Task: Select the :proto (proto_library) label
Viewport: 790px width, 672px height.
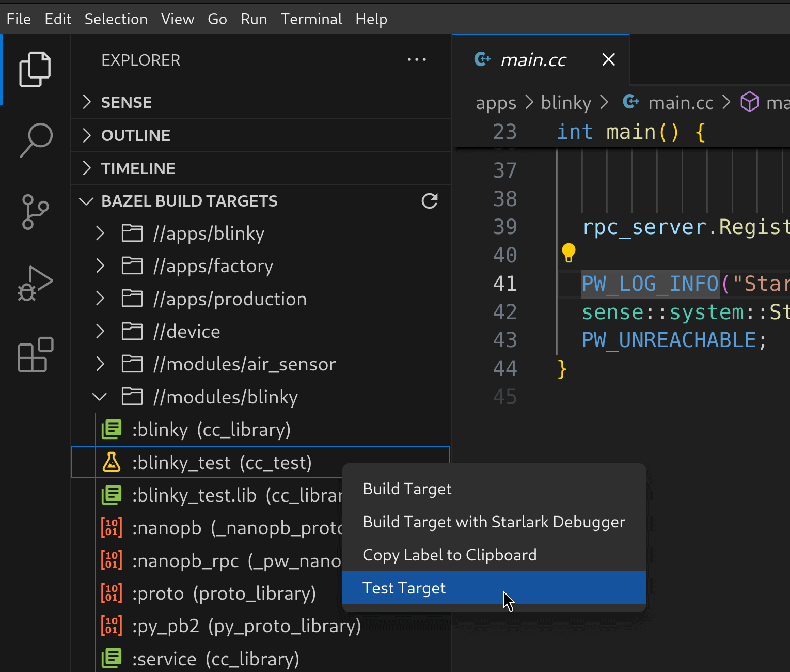Action: (x=224, y=593)
